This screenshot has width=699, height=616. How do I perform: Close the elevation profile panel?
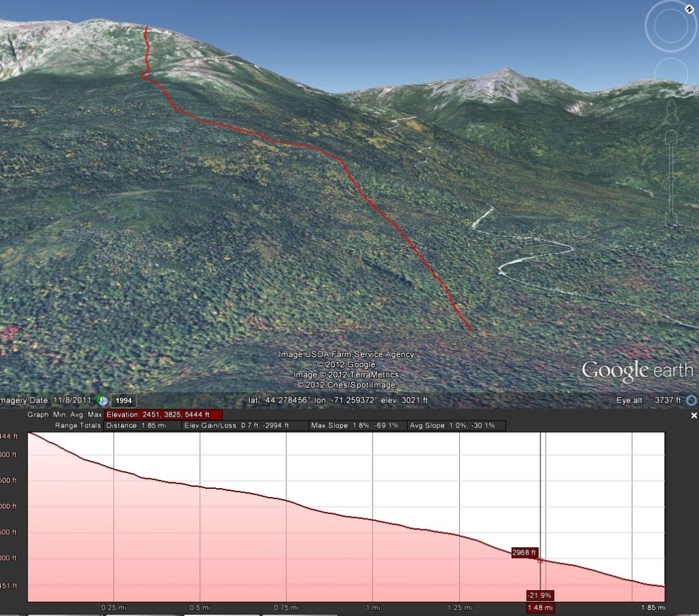(x=693, y=415)
